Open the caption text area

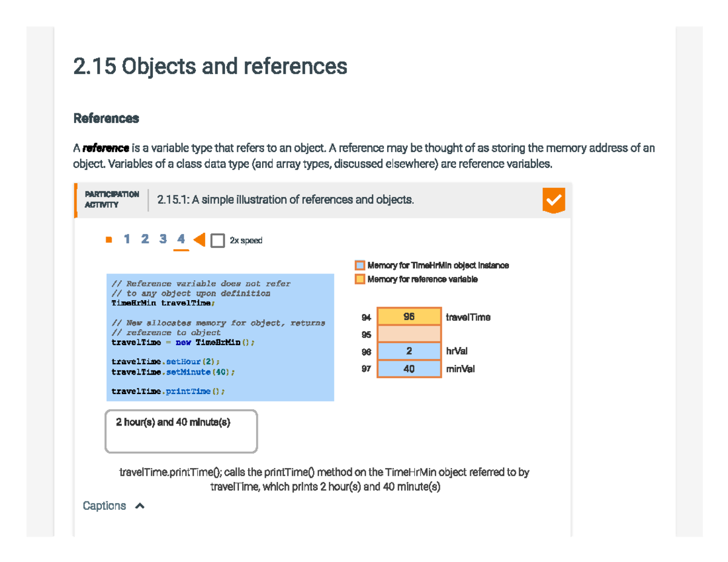point(104,505)
